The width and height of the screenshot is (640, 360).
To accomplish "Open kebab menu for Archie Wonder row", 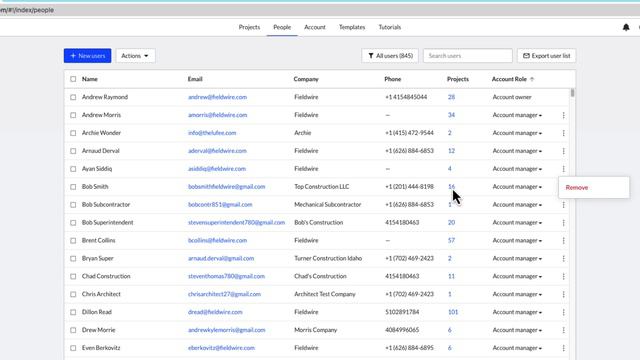I will [563, 133].
